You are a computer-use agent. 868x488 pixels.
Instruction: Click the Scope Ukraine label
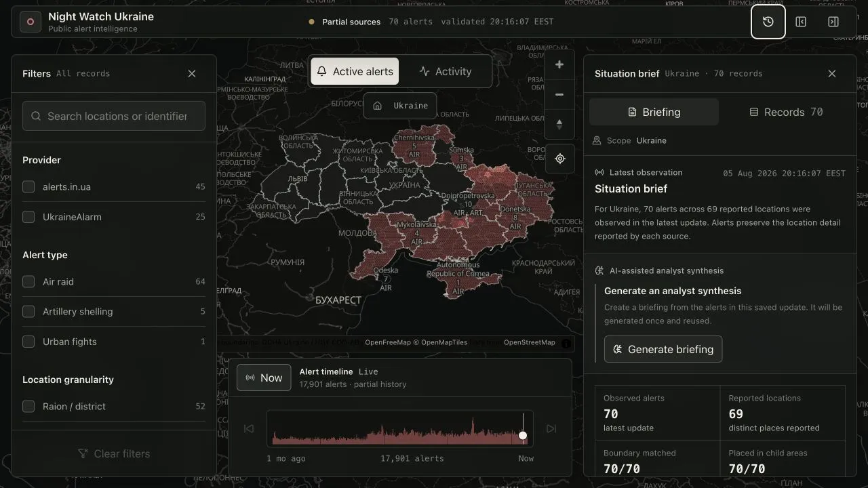(630, 140)
